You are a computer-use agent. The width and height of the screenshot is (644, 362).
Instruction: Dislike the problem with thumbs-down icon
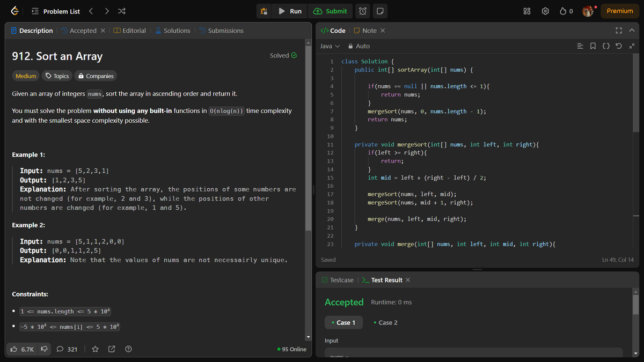tap(45, 349)
